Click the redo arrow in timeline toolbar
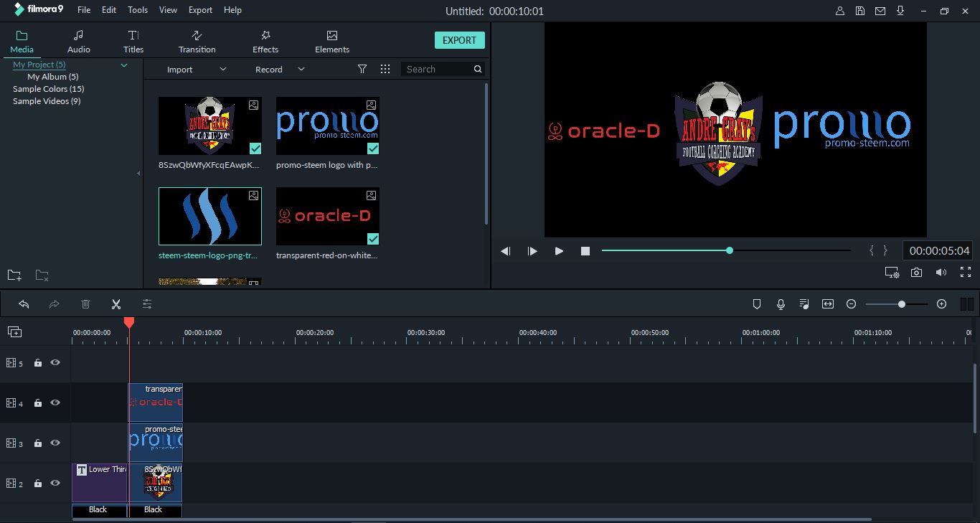 (55, 304)
